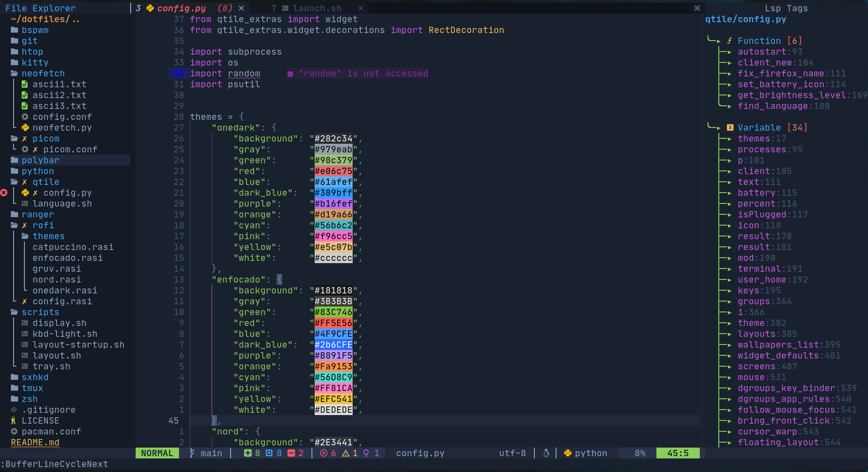
Task: Open catpuccino.rasi theme file
Action: pos(73,247)
